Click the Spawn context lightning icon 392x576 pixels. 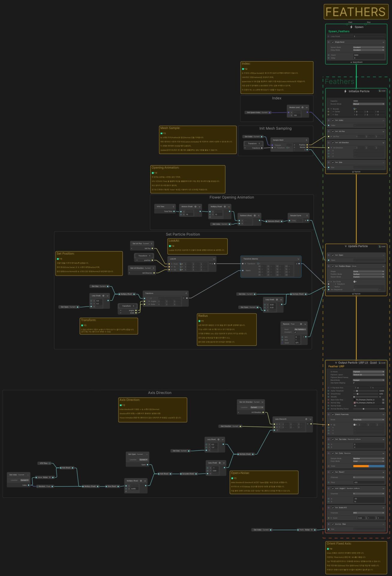[352, 27]
